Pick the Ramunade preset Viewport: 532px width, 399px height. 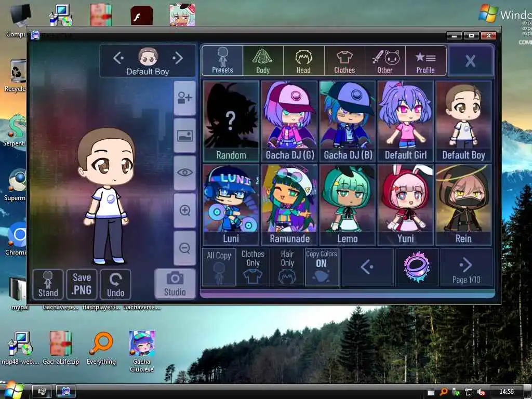289,205
